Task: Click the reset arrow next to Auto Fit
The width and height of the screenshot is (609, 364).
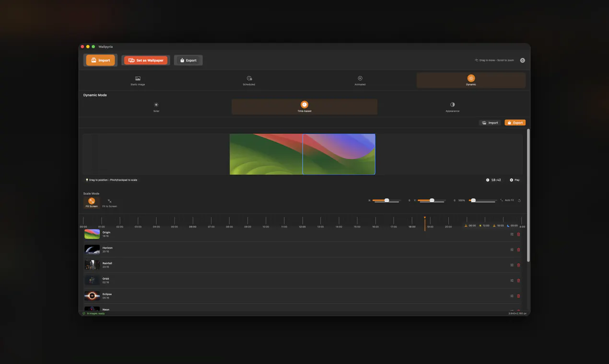Action: pyautogui.click(x=519, y=200)
